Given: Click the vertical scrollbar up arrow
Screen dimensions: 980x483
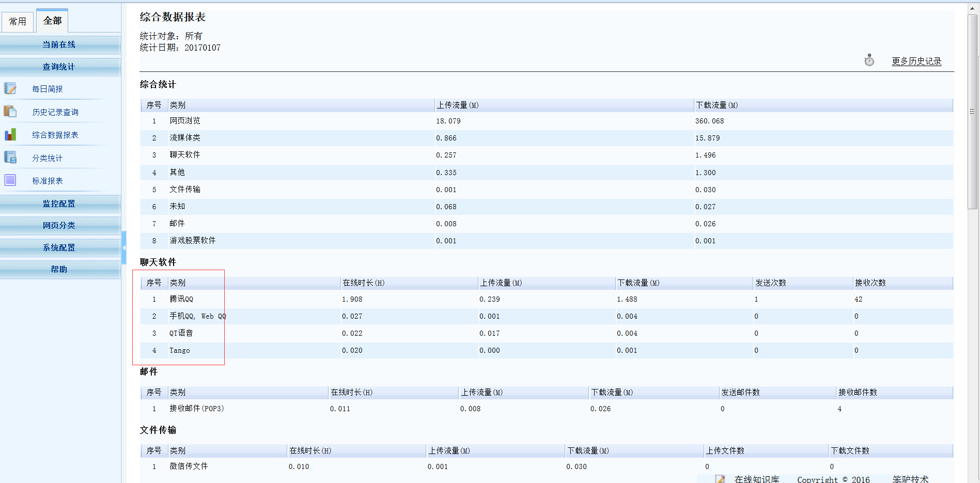Looking at the screenshot, I should tap(972, 8).
